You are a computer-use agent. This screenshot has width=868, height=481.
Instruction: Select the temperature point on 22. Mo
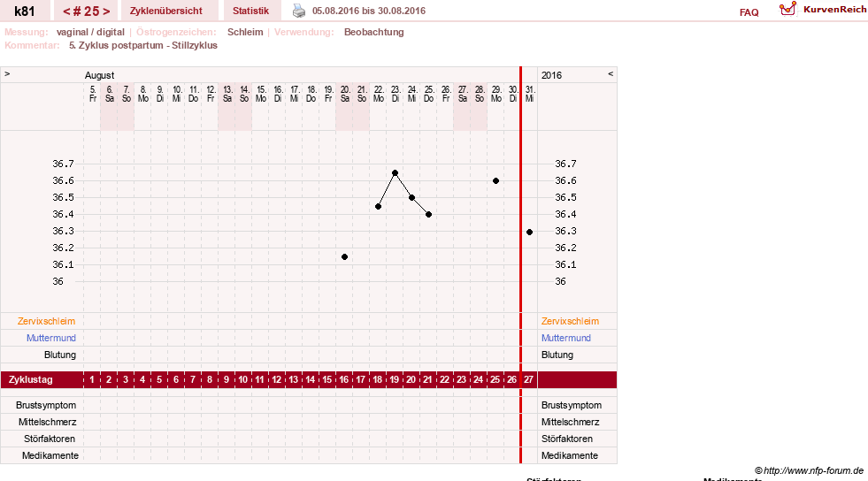pos(379,207)
